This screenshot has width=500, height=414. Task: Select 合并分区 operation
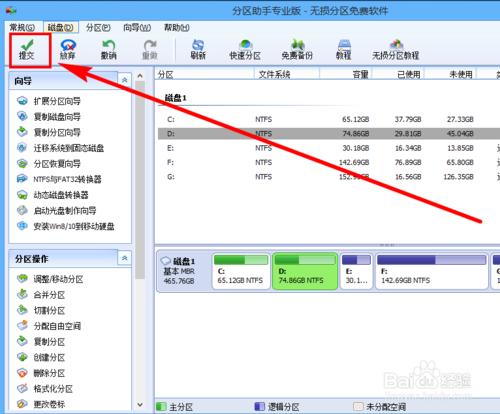pyautogui.click(x=41, y=295)
